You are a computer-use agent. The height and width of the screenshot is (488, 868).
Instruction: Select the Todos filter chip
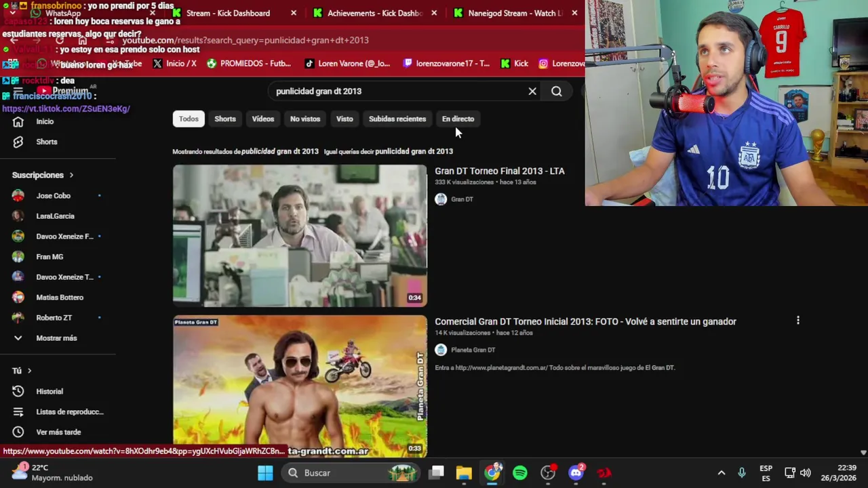click(189, 119)
